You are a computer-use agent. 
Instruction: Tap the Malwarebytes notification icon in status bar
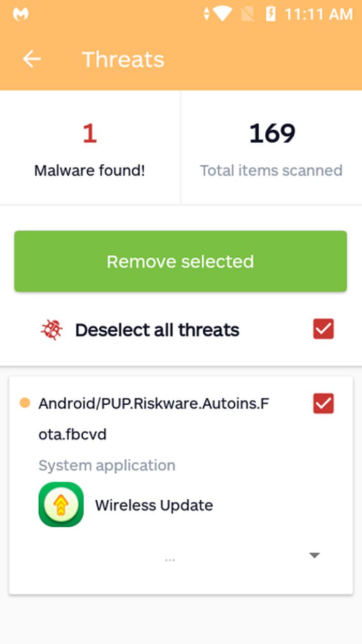[21, 14]
